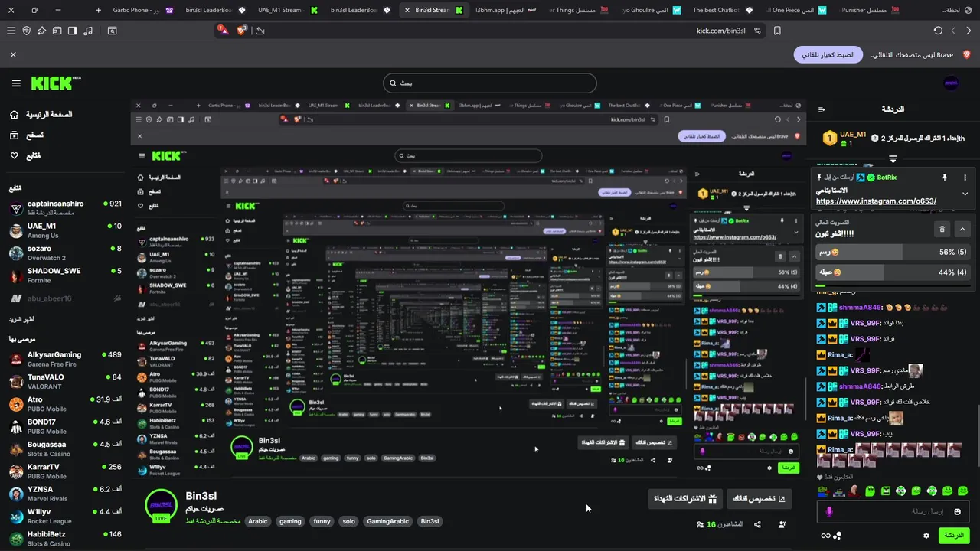Collapse the current poll with up chevron
This screenshot has width=980, height=551.
pos(962,229)
